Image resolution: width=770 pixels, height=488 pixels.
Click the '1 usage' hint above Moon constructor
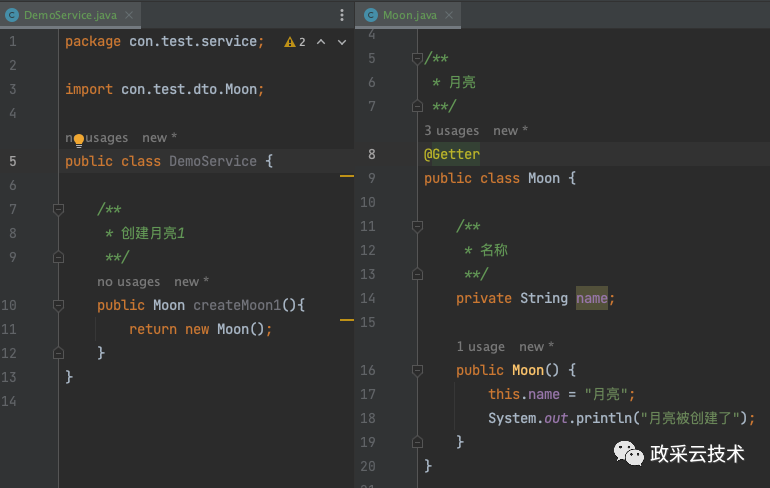[481, 347]
